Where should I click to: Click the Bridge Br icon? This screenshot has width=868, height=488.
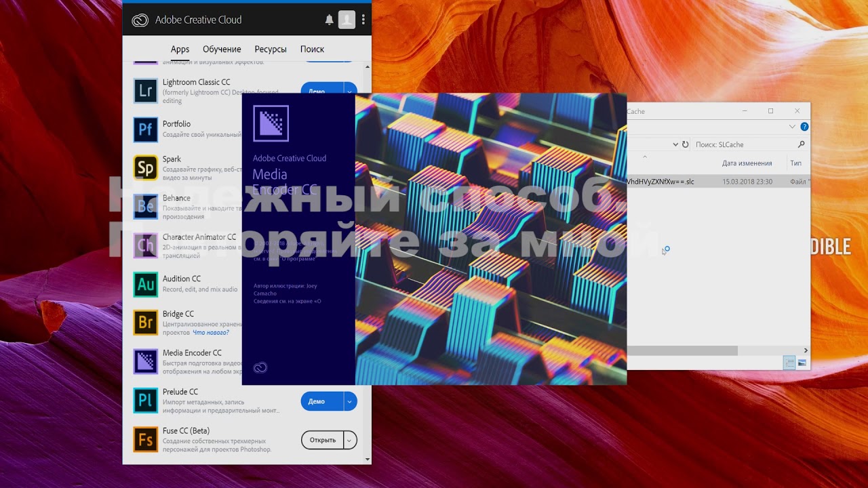pyautogui.click(x=146, y=323)
